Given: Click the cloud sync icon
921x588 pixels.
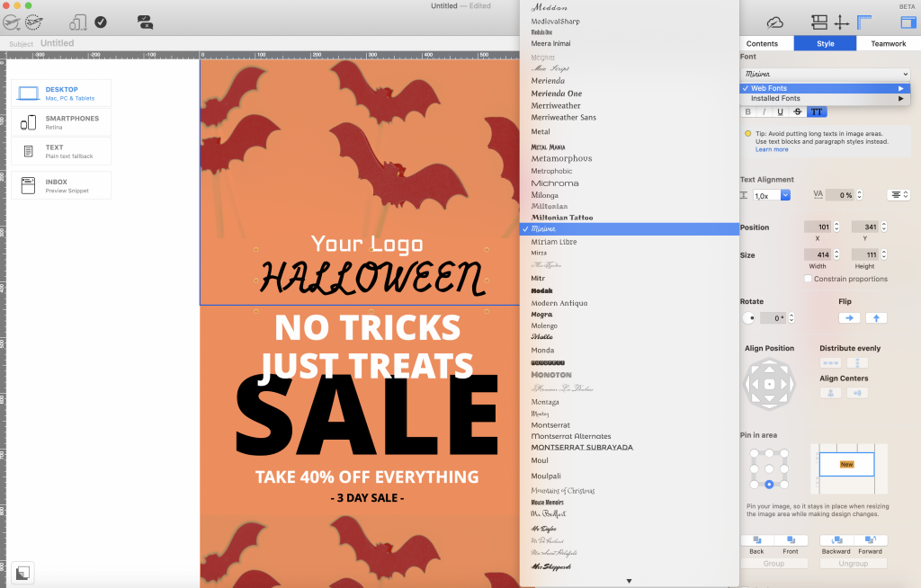Looking at the screenshot, I should pos(774,22).
